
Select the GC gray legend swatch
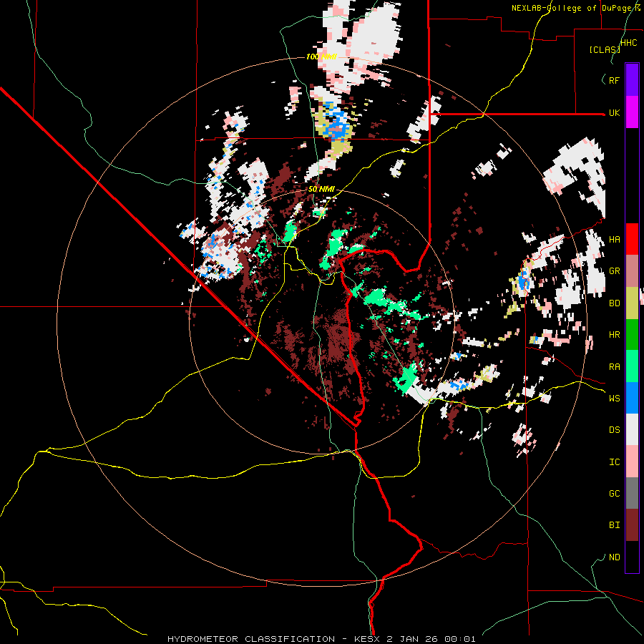[632, 493]
